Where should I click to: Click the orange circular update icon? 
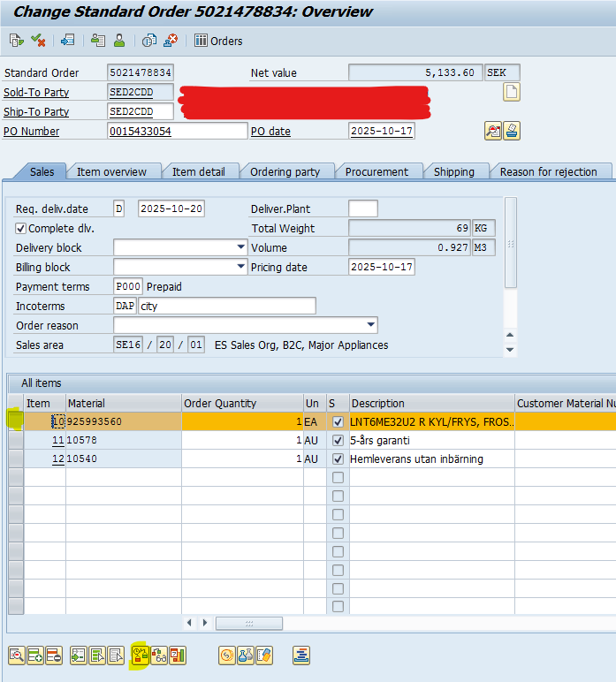click(226, 655)
